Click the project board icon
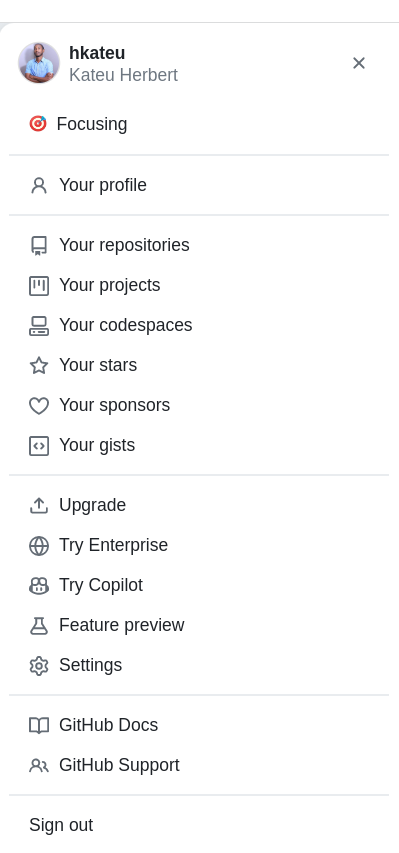The width and height of the screenshot is (399, 853). tap(39, 286)
